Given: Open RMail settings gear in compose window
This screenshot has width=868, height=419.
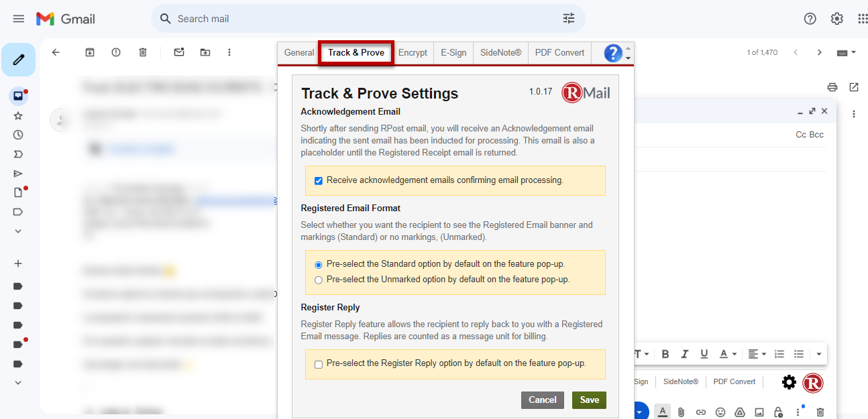Looking at the screenshot, I should [x=790, y=382].
